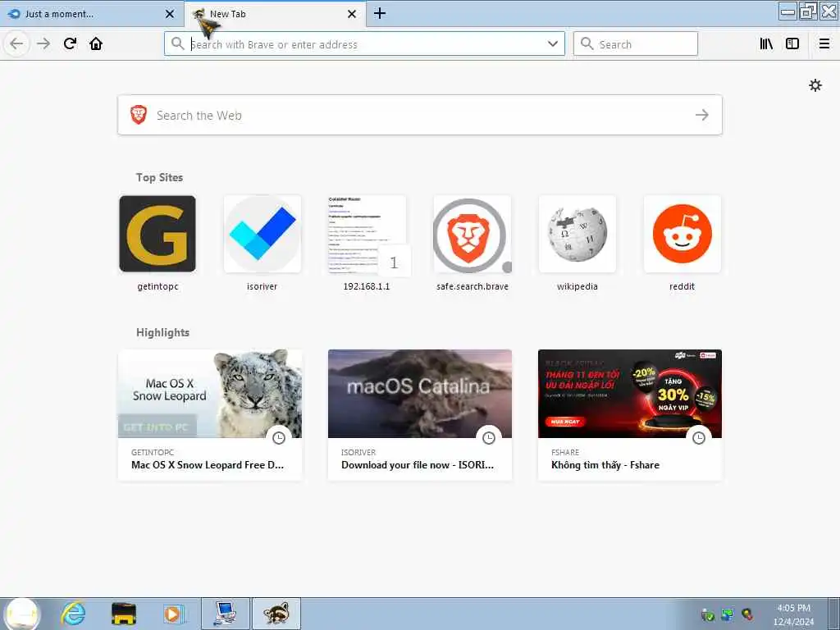The image size is (840, 630).
Task: Open a new tab with the plus button
Action: click(x=379, y=13)
